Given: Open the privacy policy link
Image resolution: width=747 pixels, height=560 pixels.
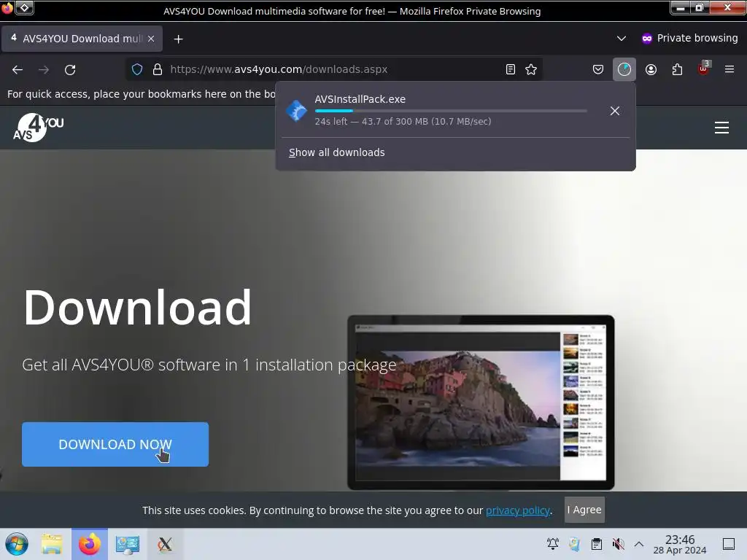Looking at the screenshot, I should tap(518, 510).
